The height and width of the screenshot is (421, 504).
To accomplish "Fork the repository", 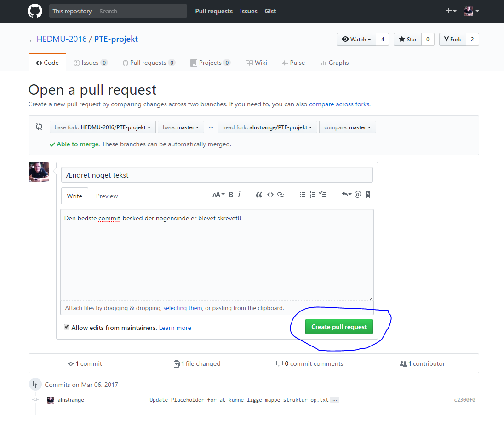I will pyautogui.click(x=452, y=39).
